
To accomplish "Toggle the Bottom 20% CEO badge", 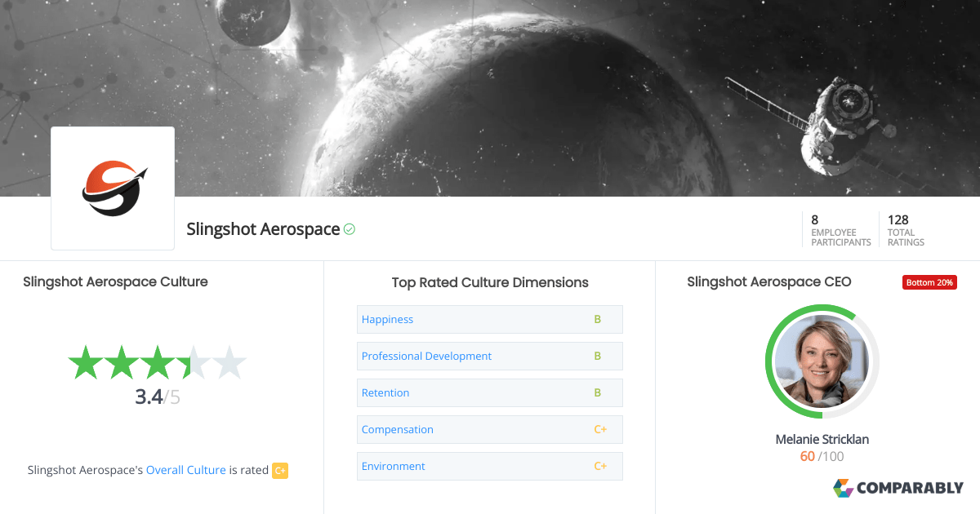I will pos(929,281).
